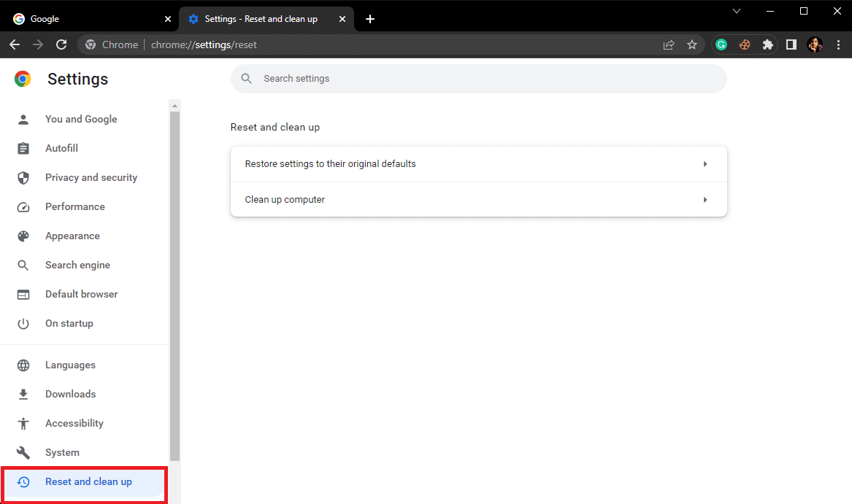
Task: Expand arrow for Restore settings to defaults
Action: (x=705, y=164)
